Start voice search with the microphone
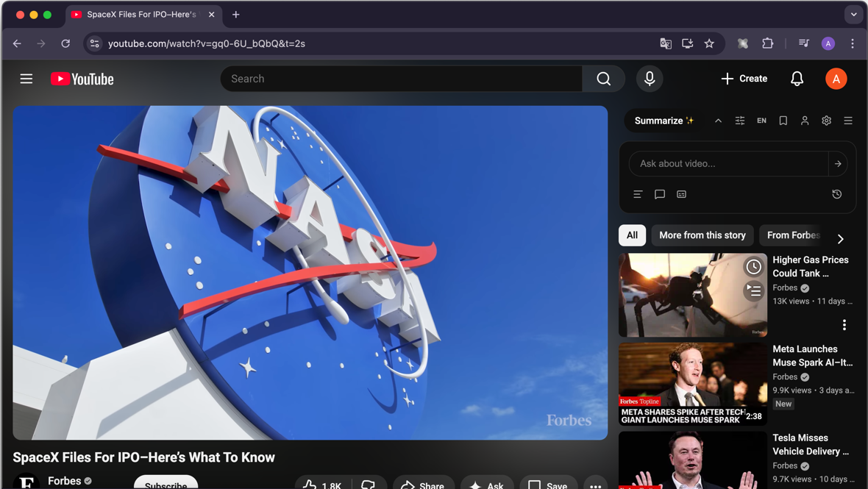The image size is (868, 489). [650, 79]
